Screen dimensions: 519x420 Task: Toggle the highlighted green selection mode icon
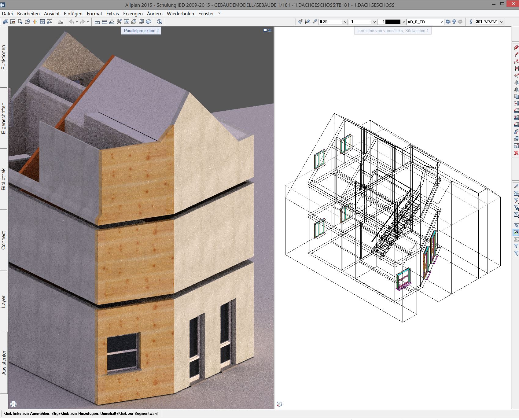pos(516,232)
